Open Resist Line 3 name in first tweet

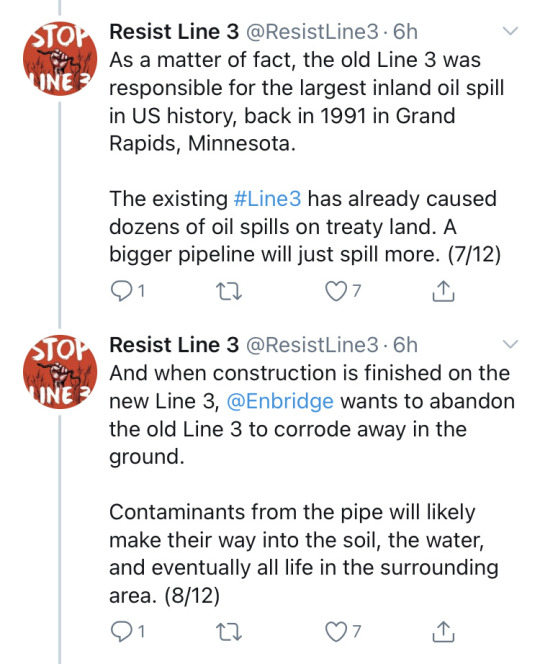[x=174, y=32]
